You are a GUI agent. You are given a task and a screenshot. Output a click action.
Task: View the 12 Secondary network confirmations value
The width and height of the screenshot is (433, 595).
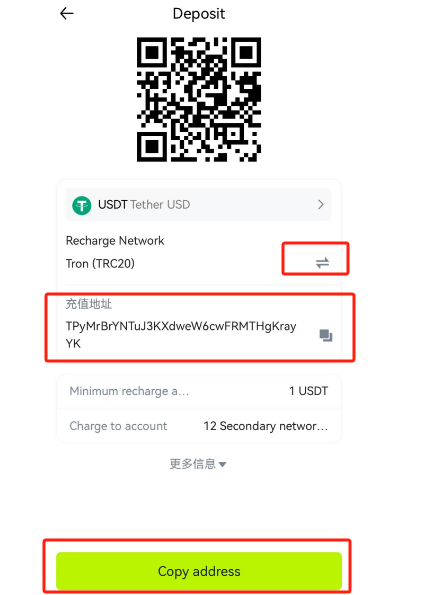(x=265, y=426)
